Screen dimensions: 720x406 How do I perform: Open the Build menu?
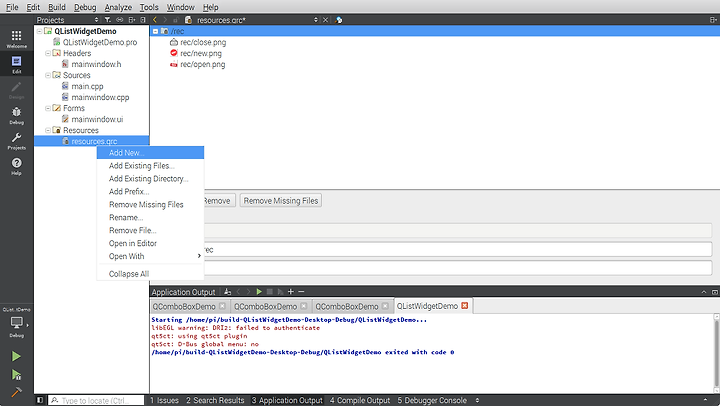pos(57,7)
